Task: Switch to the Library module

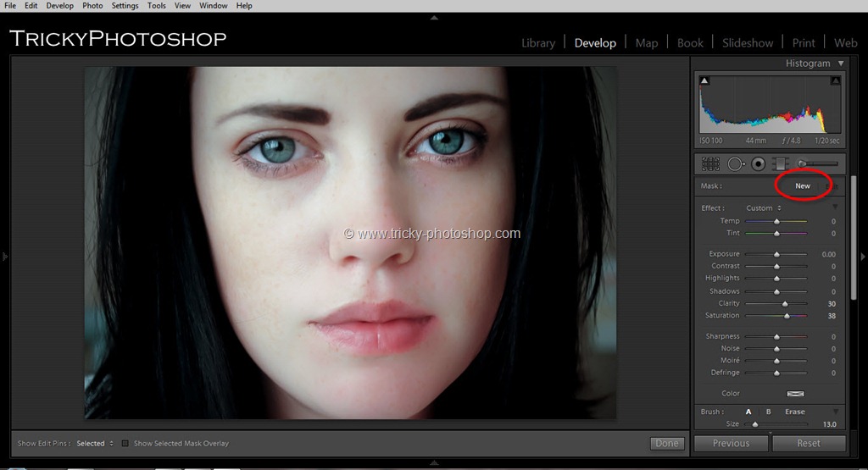Action: coord(538,43)
